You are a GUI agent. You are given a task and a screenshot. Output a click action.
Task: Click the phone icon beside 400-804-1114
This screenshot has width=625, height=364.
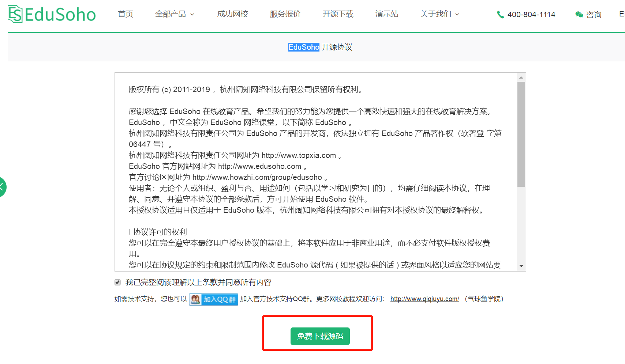[500, 15]
